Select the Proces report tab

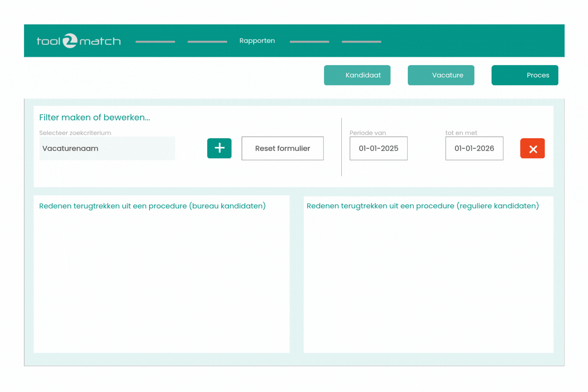pos(525,75)
